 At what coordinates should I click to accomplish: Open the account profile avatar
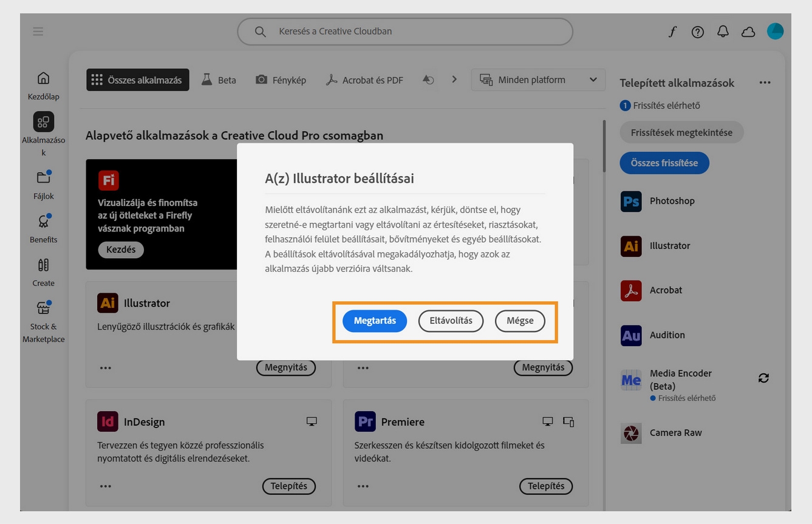coord(775,32)
